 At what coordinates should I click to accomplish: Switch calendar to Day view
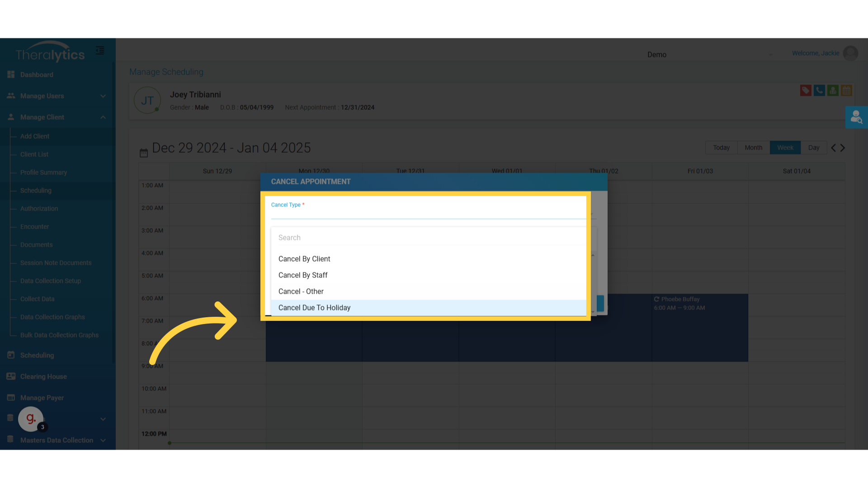(x=814, y=148)
